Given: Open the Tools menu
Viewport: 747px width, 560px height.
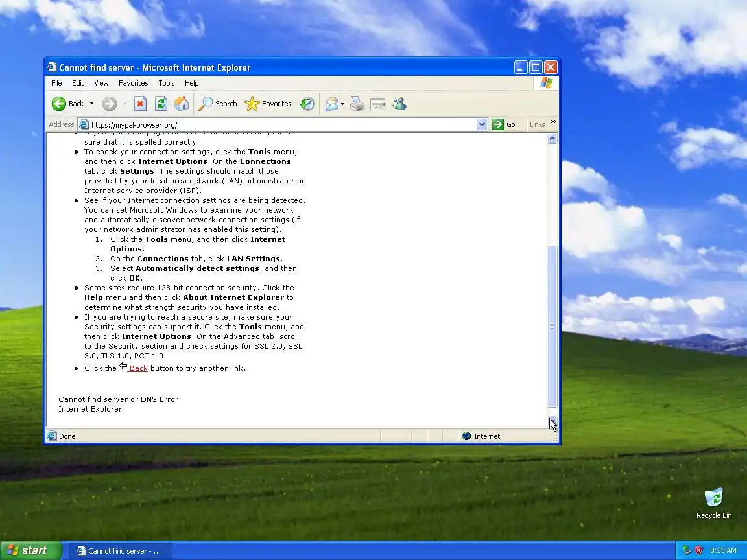Looking at the screenshot, I should click(x=166, y=83).
